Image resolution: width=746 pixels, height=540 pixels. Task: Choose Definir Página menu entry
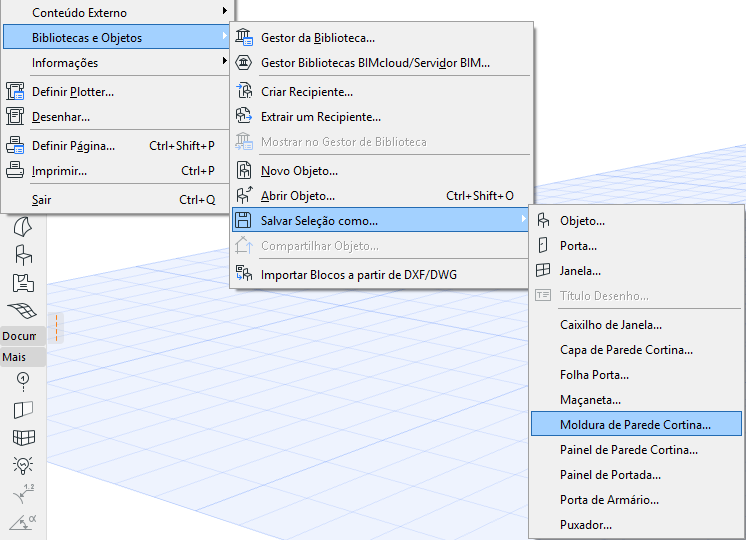(116, 146)
